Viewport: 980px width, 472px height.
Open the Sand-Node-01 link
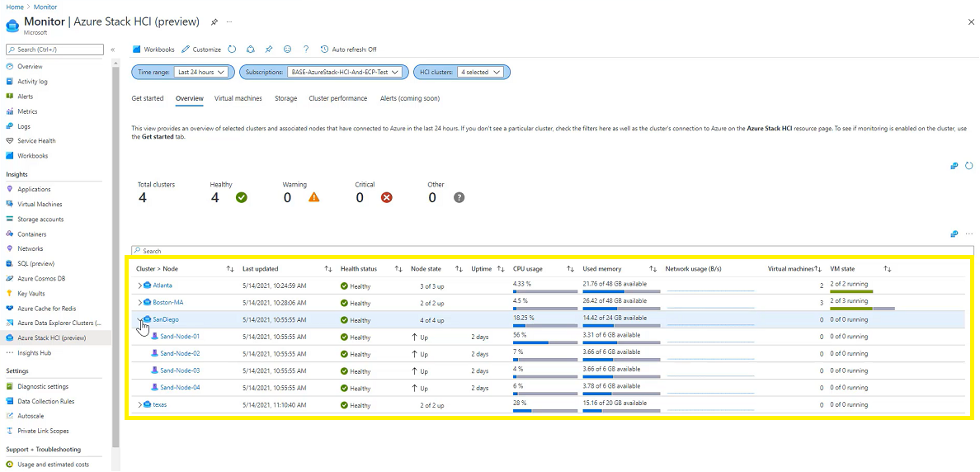(x=180, y=337)
